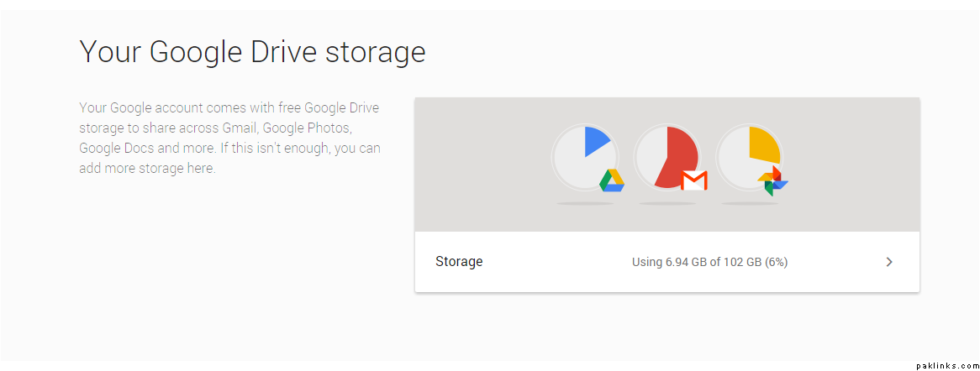The height and width of the screenshot is (371, 980).
Task: Click the gray banner right of the Photos chart
Action: point(857,164)
